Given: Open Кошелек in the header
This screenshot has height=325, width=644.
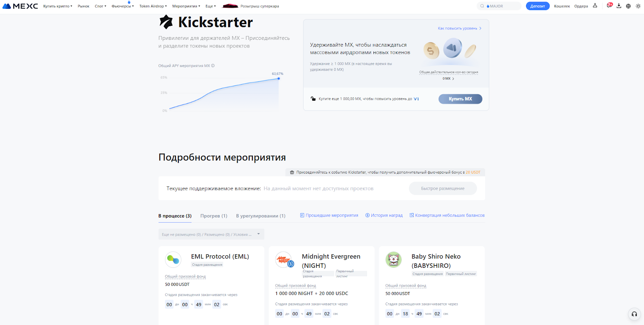Looking at the screenshot, I should click(562, 6).
